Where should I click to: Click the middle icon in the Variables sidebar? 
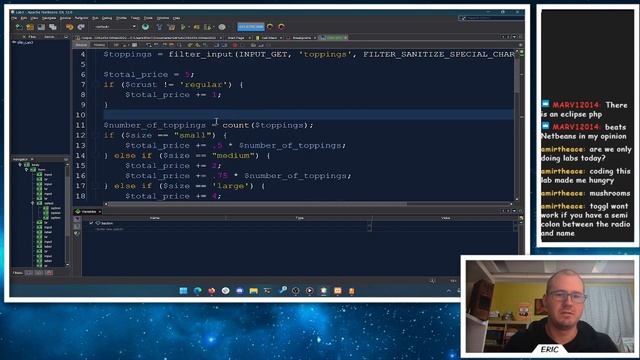tap(77, 226)
